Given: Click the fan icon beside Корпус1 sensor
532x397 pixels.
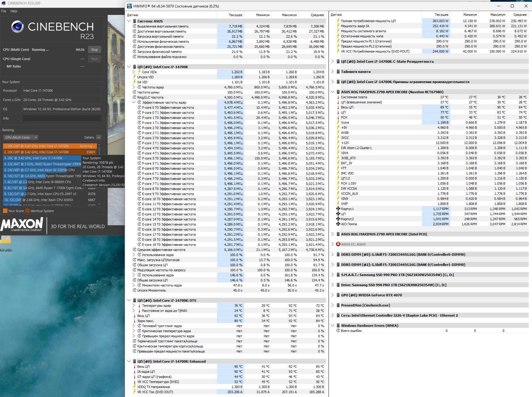Looking at the screenshot, I should click(x=338, y=209).
